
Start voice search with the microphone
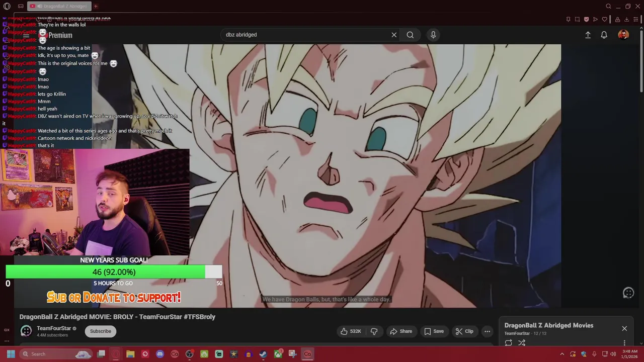coord(433,35)
